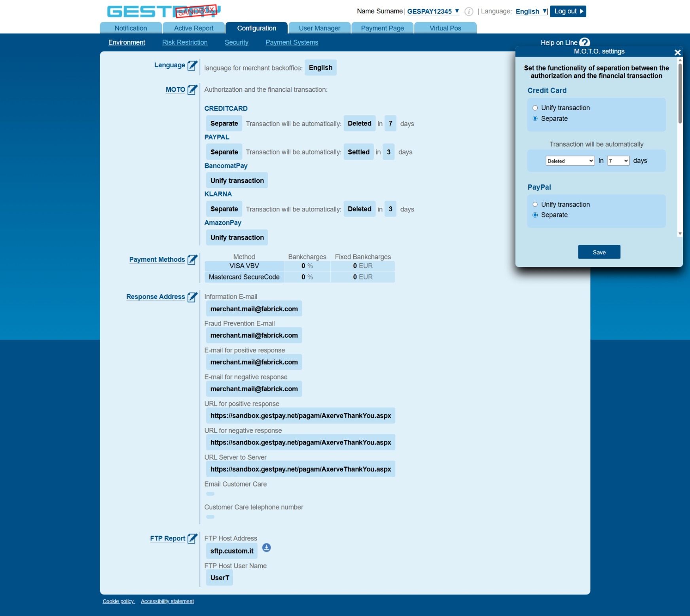The image size is (690, 616).
Task: Click the Save button in MOTO settings
Action: (599, 252)
